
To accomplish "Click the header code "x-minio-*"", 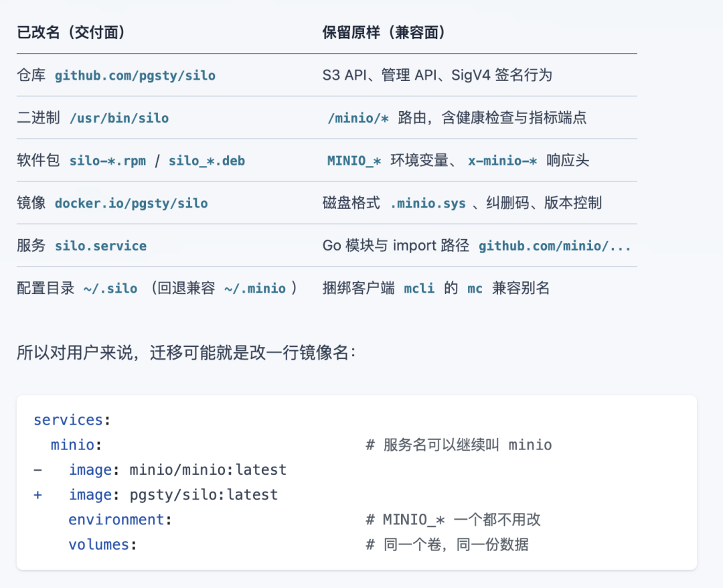I will (503, 161).
